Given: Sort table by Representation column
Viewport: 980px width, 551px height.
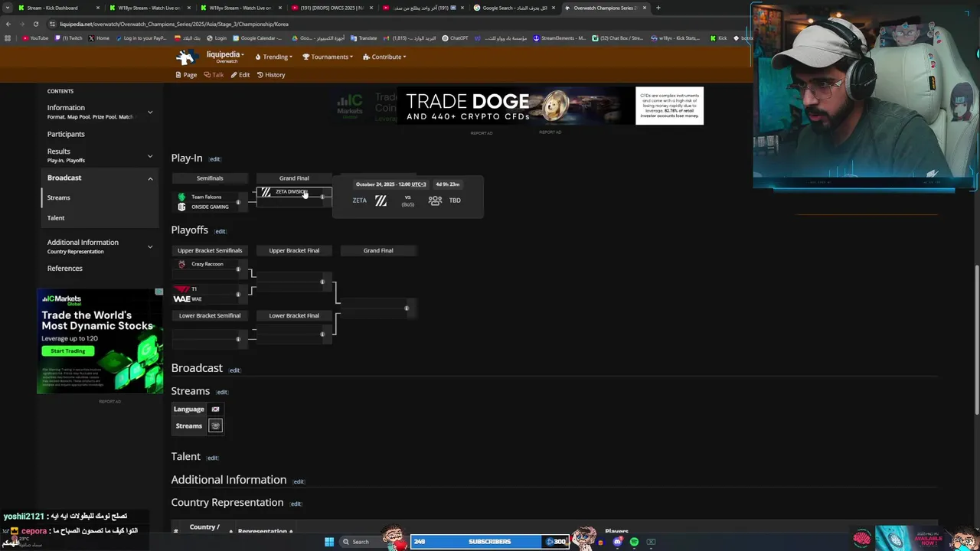Looking at the screenshot, I should click(x=265, y=531).
